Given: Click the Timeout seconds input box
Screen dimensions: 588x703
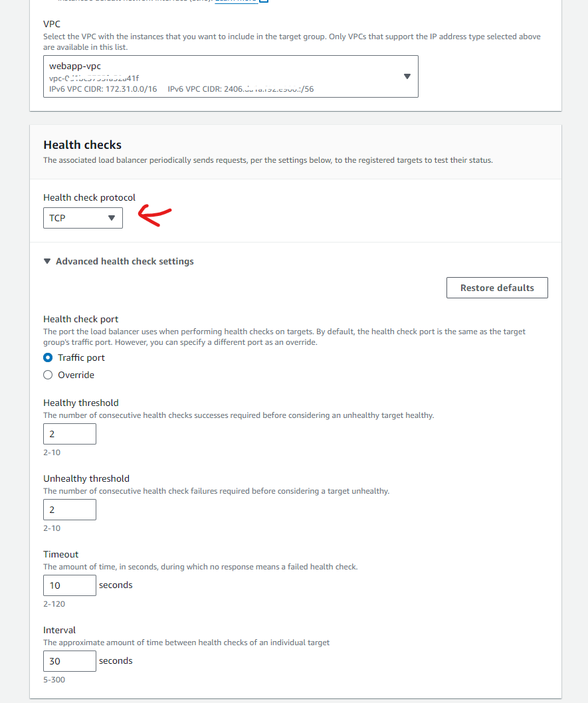Looking at the screenshot, I should pyautogui.click(x=70, y=585).
